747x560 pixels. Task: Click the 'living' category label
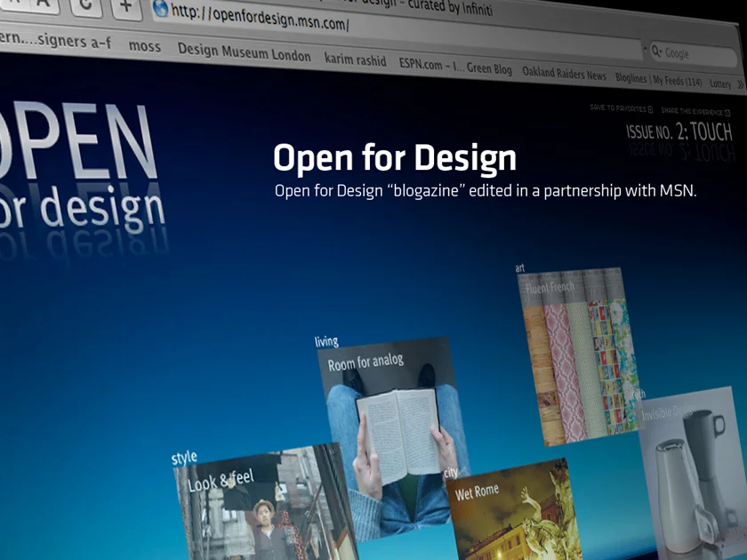(x=326, y=342)
